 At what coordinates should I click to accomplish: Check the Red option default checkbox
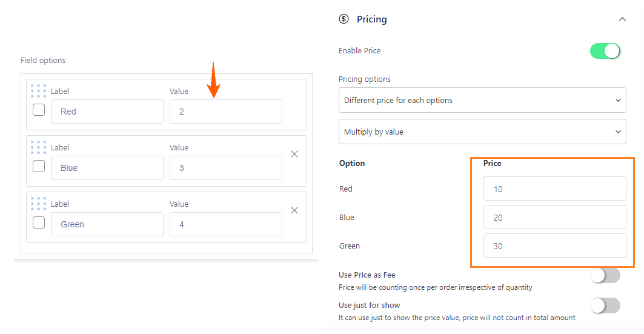click(39, 110)
